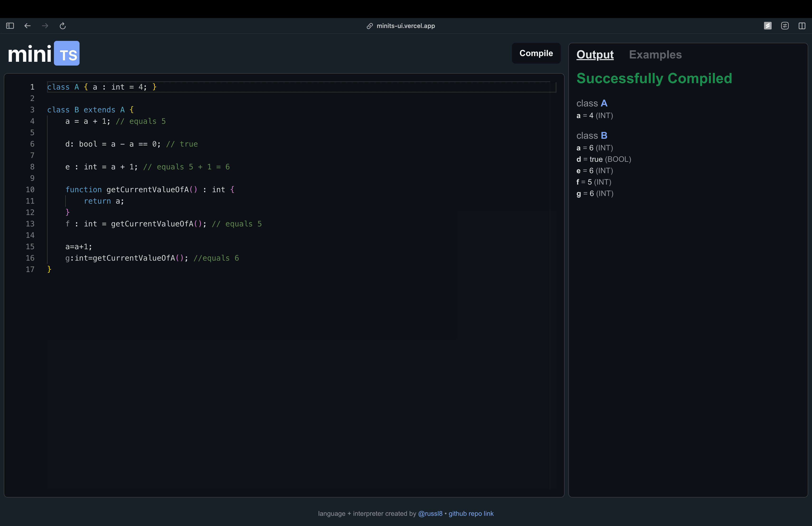Click the 'g = 6 (INT)' output row
The image size is (812, 526).
(595, 194)
